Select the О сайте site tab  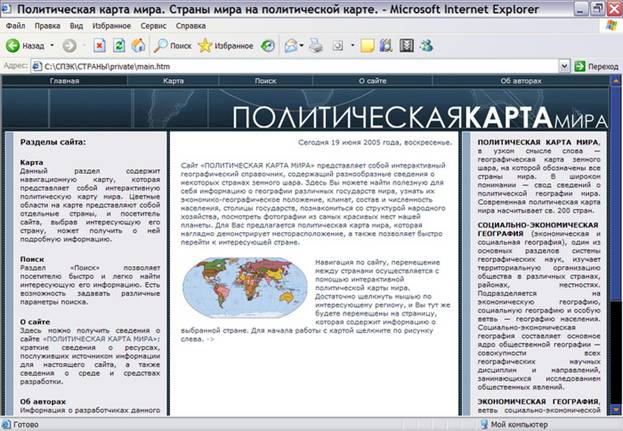[x=372, y=81]
